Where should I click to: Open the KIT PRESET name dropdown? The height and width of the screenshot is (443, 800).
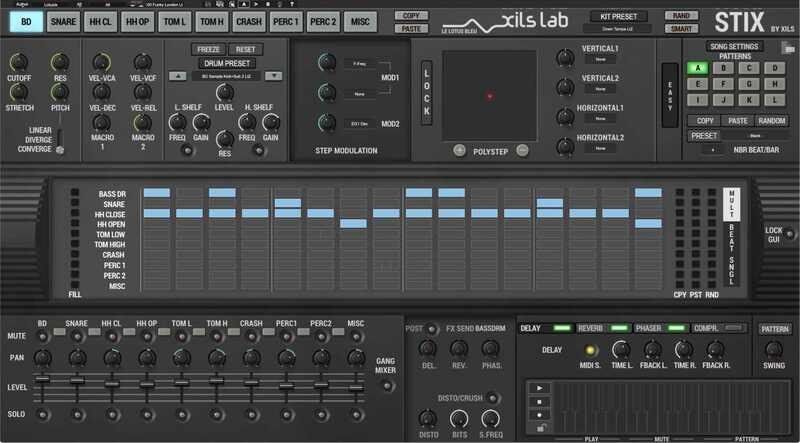[617, 30]
